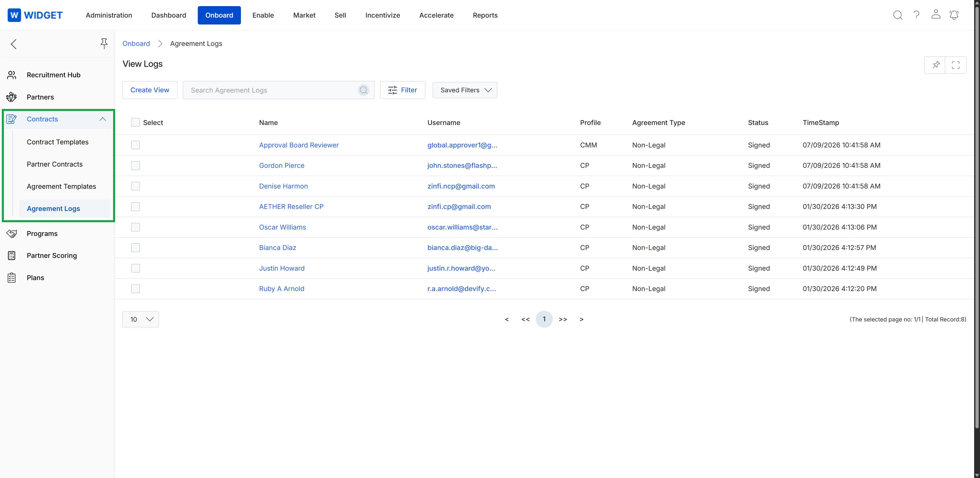Screen dimensions: 980x478
Task: Click the Partners sidebar icon
Action: pyautogui.click(x=12, y=97)
